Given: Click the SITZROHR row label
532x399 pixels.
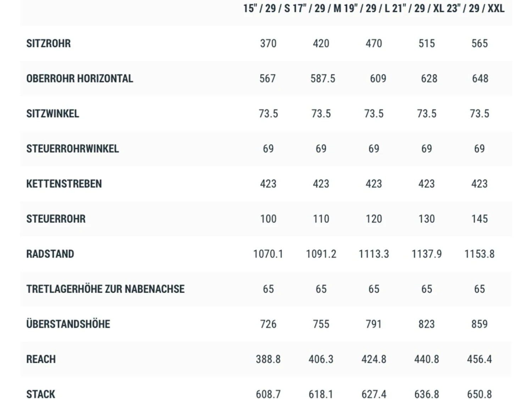Looking at the screenshot, I should pos(49,43).
